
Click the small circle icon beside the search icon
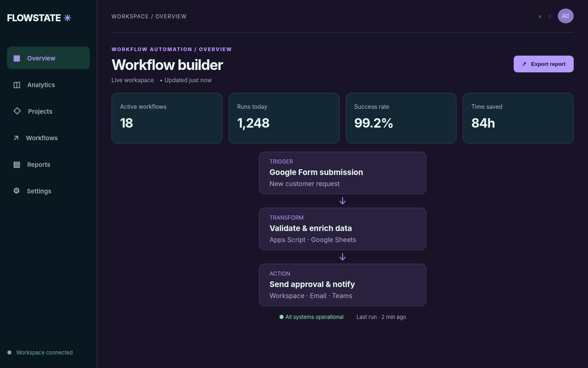click(x=550, y=17)
